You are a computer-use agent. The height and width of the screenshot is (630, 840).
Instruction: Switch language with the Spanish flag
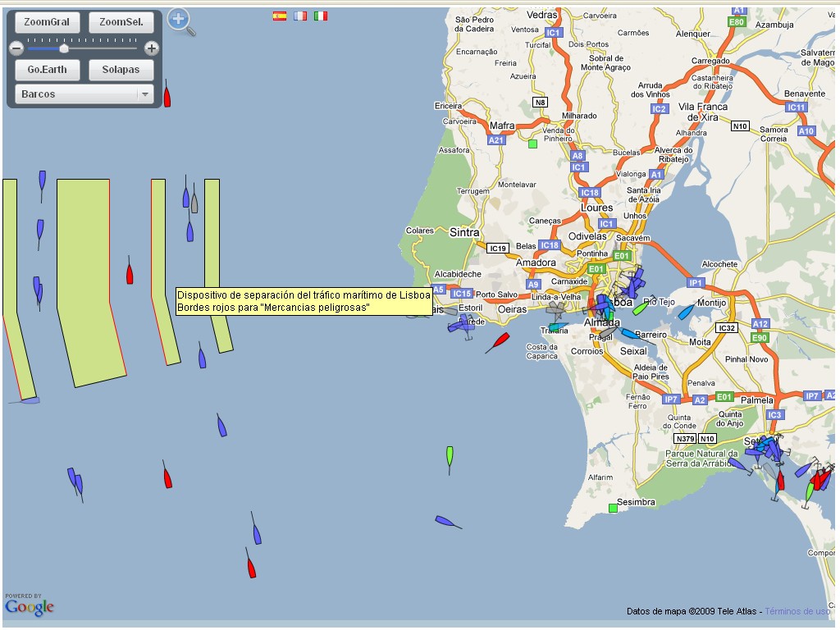(280, 16)
